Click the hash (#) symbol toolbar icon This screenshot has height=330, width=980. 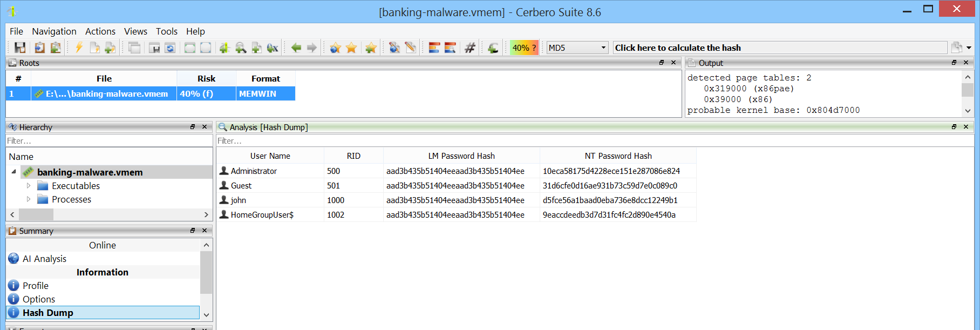470,48
